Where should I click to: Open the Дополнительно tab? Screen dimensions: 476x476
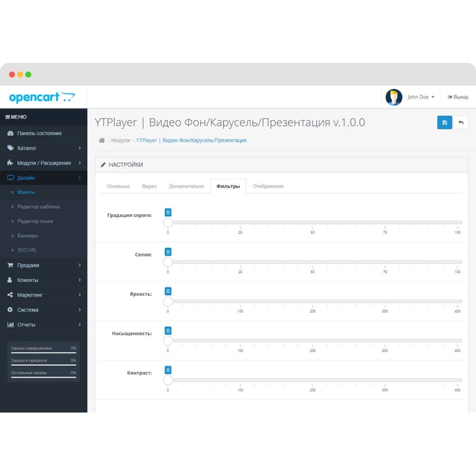pos(186,186)
